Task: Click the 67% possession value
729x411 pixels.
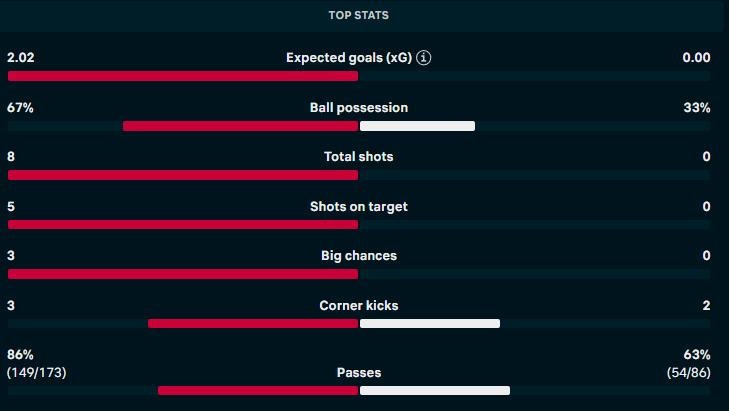Action: [20, 108]
